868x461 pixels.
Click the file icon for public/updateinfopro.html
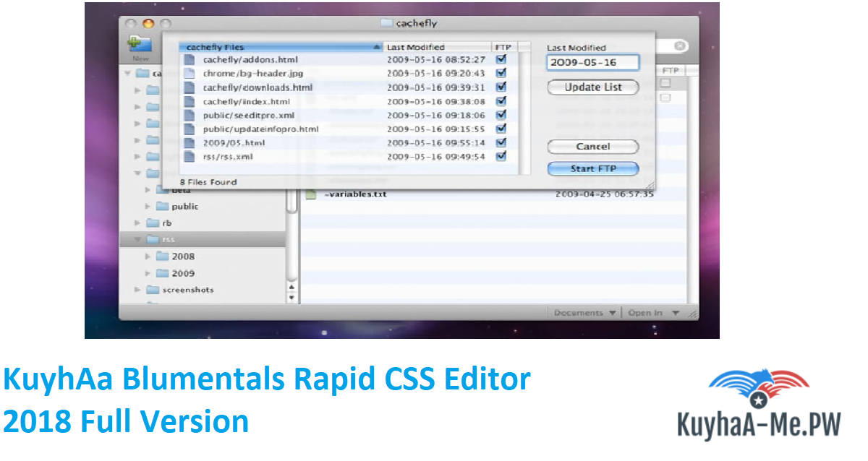[x=190, y=129]
